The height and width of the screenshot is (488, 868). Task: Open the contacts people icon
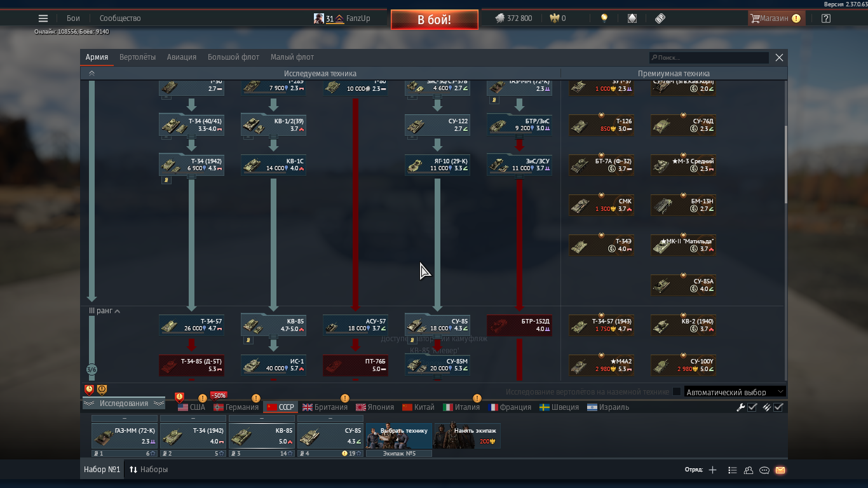(x=748, y=470)
